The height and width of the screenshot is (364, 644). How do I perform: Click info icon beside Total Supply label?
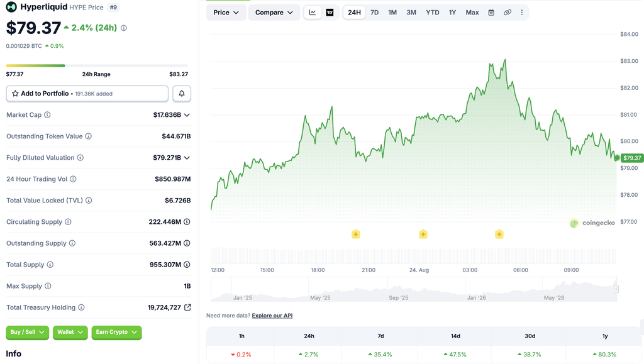point(50,265)
